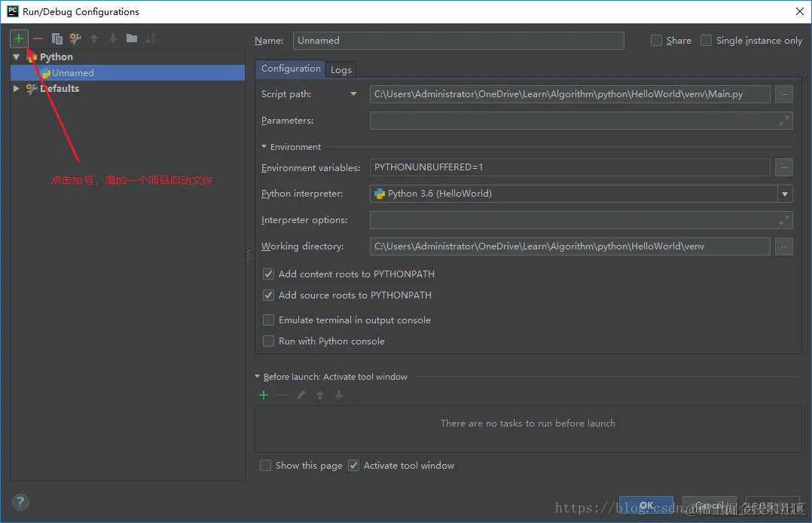The width and height of the screenshot is (812, 523).
Task: Click the Help question mark icon
Action: click(20, 502)
